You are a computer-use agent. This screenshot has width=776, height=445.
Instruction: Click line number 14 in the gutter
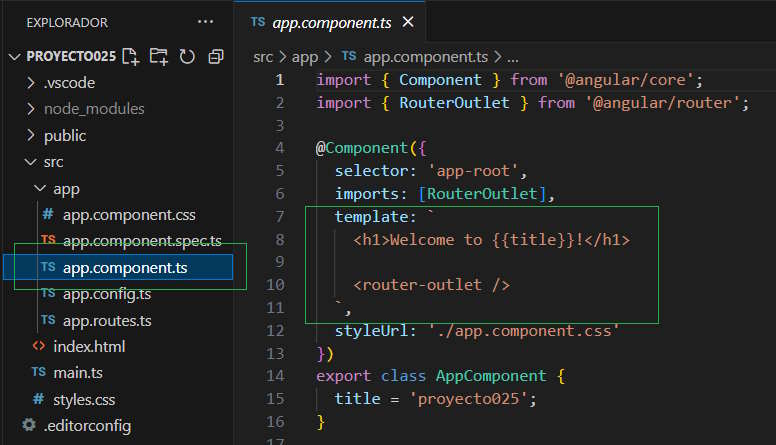click(x=275, y=376)
